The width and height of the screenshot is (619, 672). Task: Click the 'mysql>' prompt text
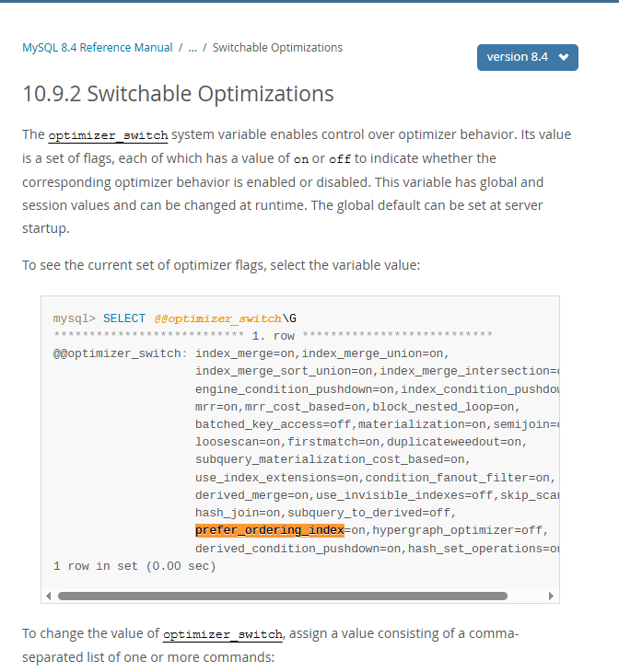(x=75, y=319)
